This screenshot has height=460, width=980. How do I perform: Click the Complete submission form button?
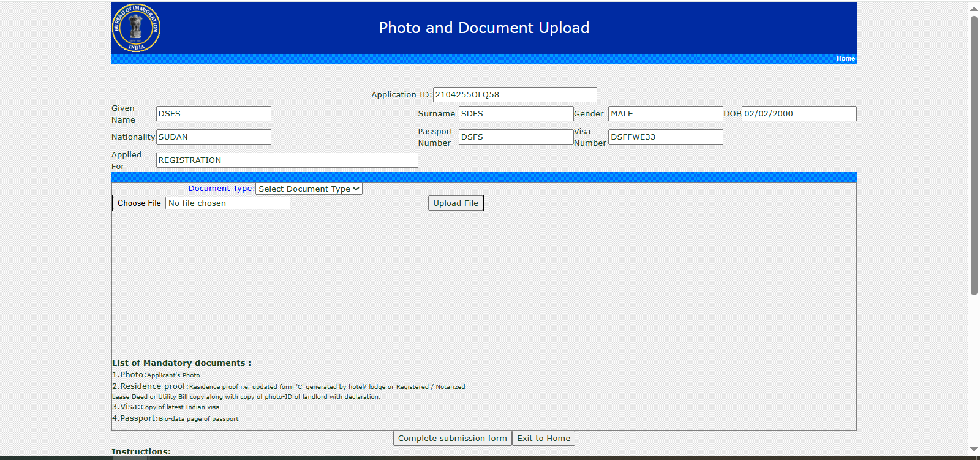click(x=452, y=438)
